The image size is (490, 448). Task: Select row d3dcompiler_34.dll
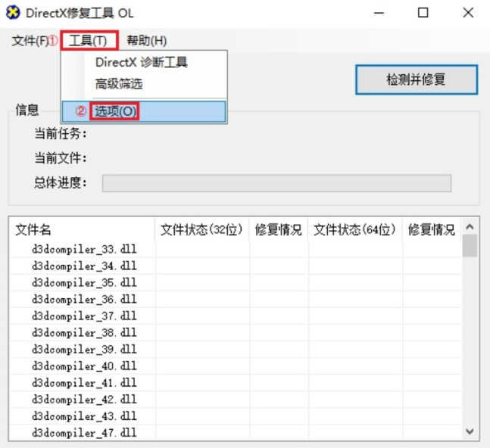pyautogui.click(x=236, y=266)
